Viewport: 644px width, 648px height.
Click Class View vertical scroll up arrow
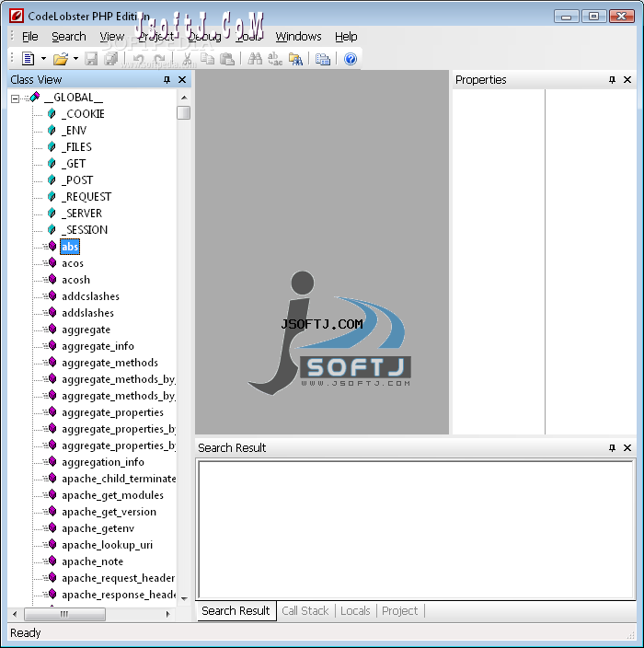click(x=184, y=98)
